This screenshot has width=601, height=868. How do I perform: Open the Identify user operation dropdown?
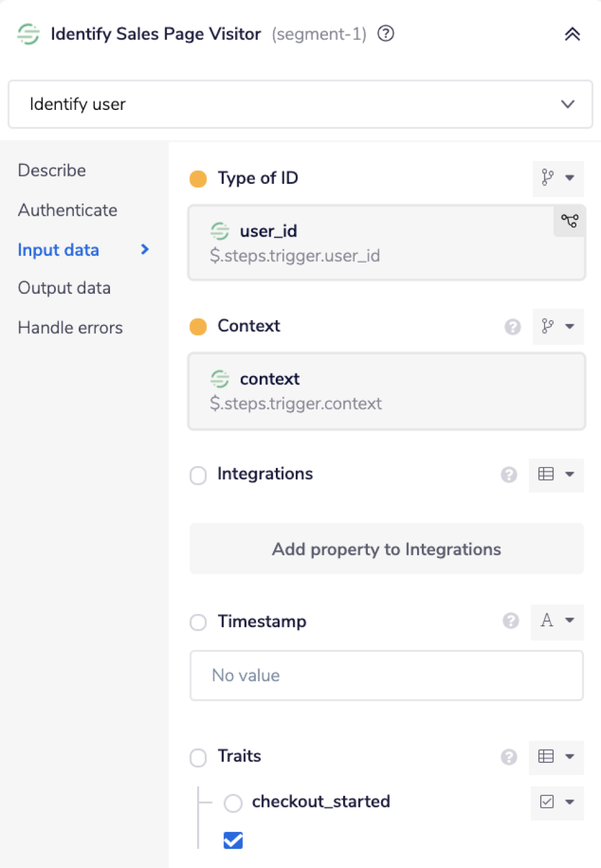click(x=566, y=104)
